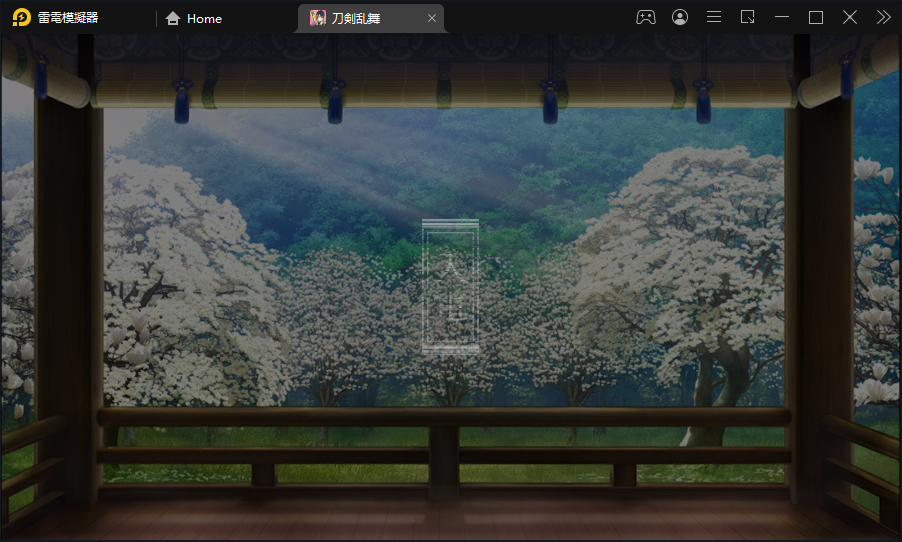Click the LDPlayer logo icon
Image resolution: width=902 pixels, height=542 pixels.
pos(21,18)
